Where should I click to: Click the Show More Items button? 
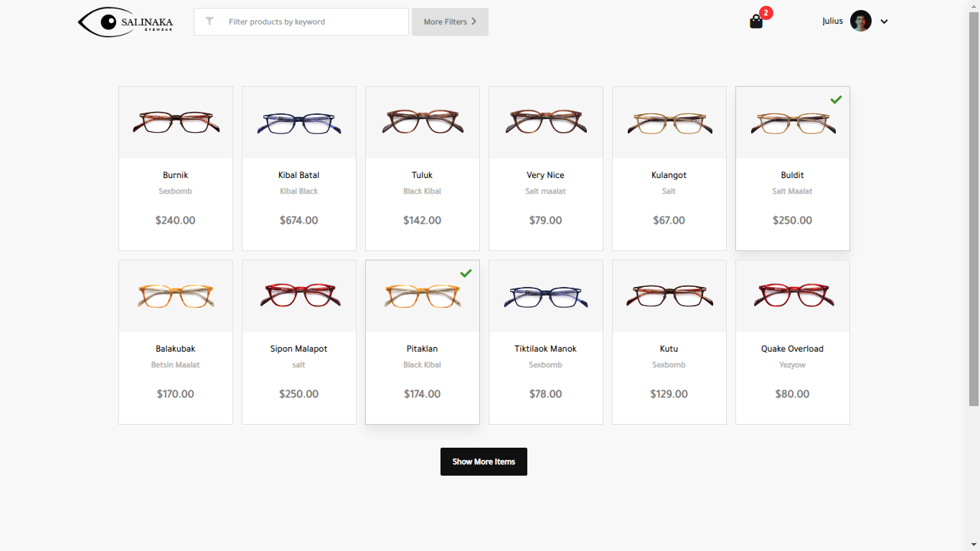484,462
